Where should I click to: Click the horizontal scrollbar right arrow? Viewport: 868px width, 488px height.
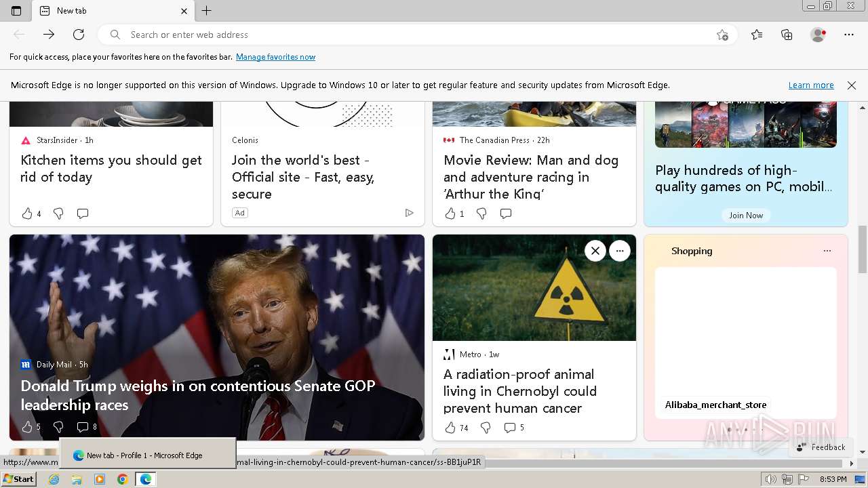click(852, 464)
